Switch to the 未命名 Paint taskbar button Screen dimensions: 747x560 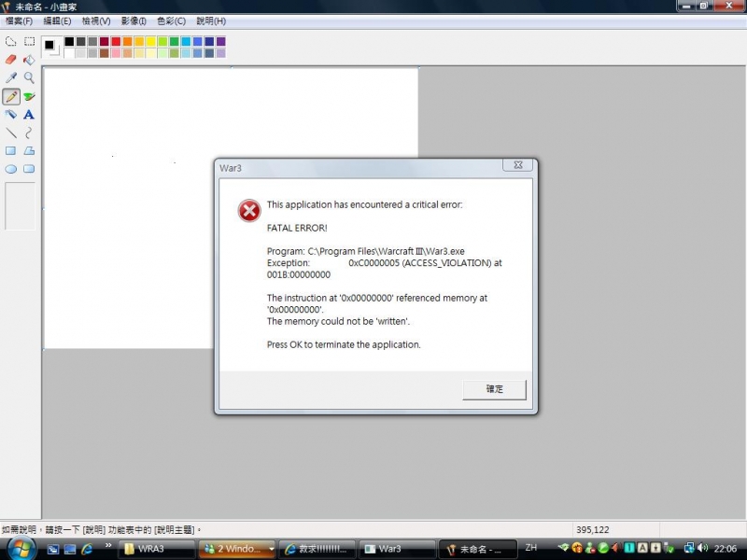pos(477,549)
